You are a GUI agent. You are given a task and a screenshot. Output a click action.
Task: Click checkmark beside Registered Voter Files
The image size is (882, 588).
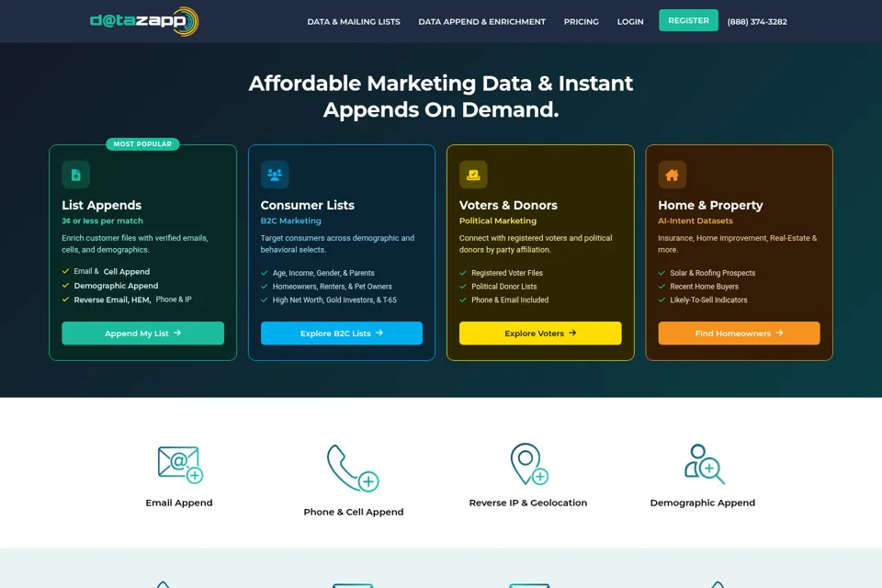(x=463, y=273)
